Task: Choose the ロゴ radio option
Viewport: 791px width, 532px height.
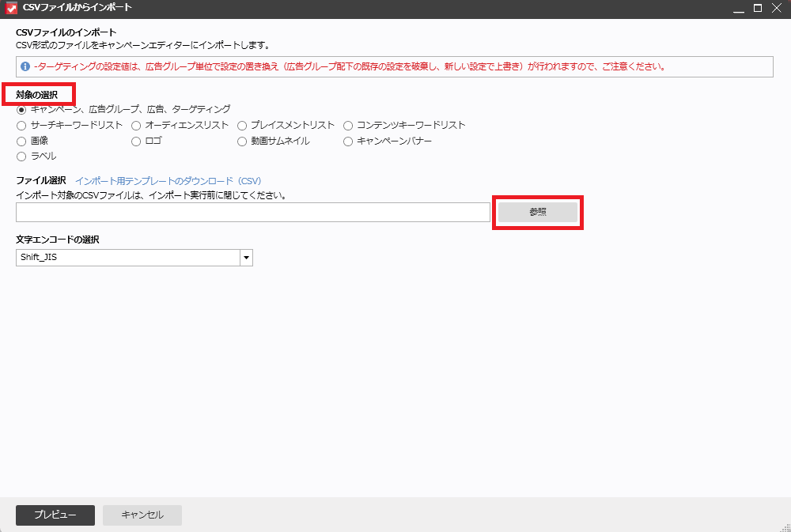Action: coord(137,141)
